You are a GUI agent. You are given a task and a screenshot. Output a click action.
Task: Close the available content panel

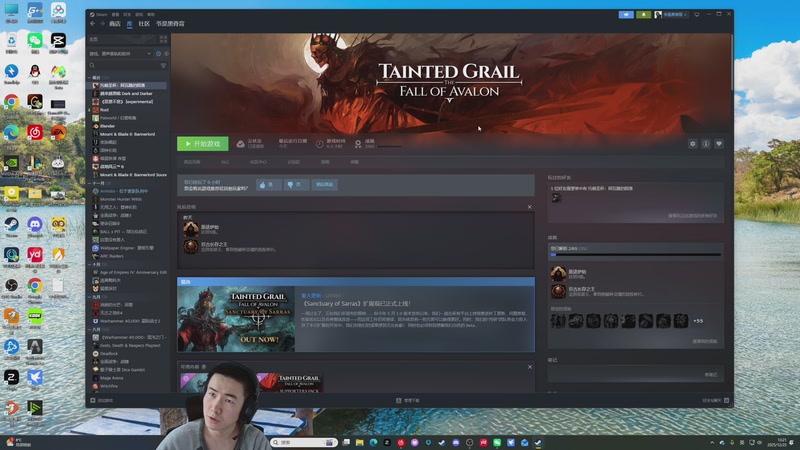[x=530, y=367]
